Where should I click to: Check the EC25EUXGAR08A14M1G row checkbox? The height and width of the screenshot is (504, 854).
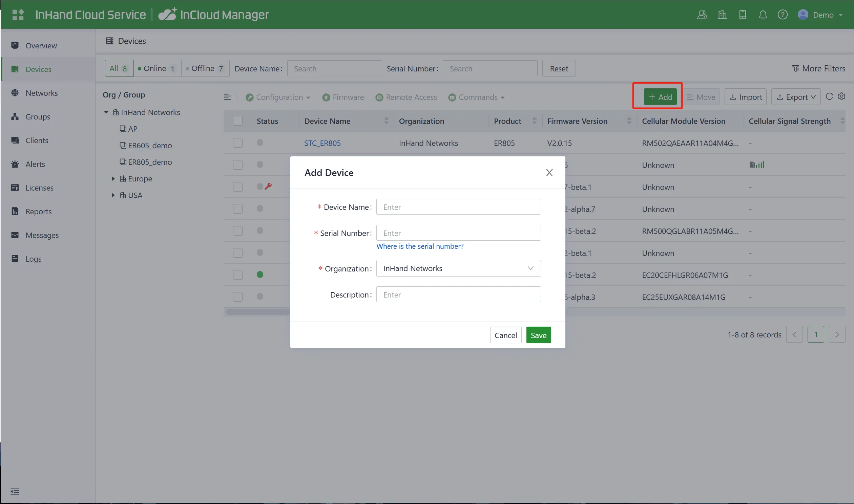[x=237, y=297]
